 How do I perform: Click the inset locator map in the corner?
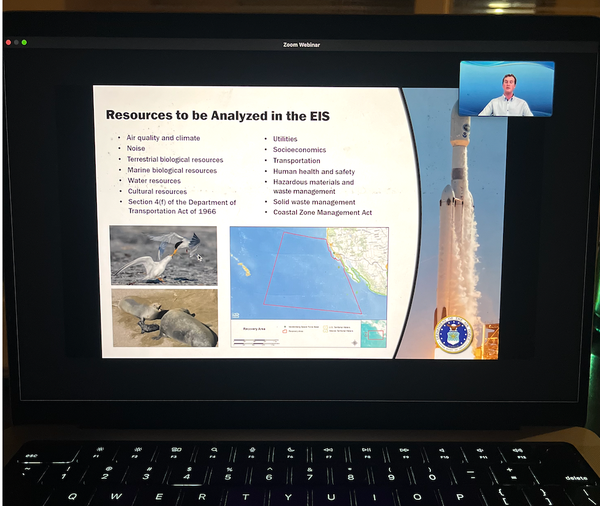pos(374,333)
